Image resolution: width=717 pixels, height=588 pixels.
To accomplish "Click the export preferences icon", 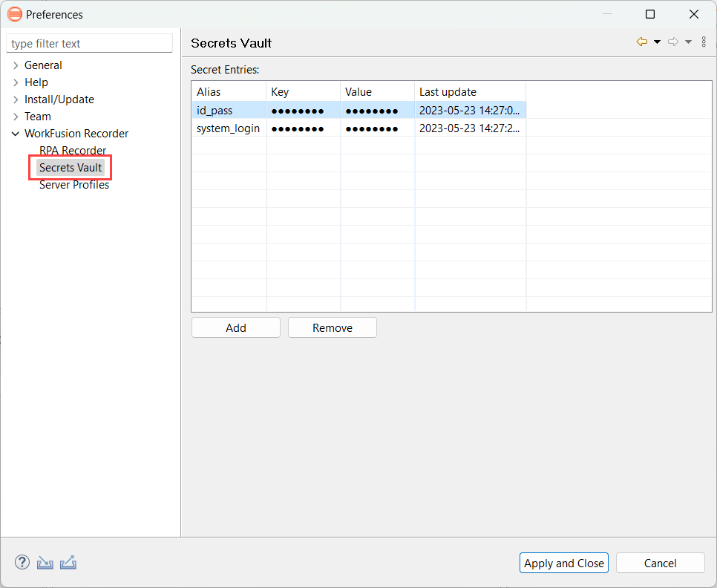I will pyautogui.click(x=68, y=563).
